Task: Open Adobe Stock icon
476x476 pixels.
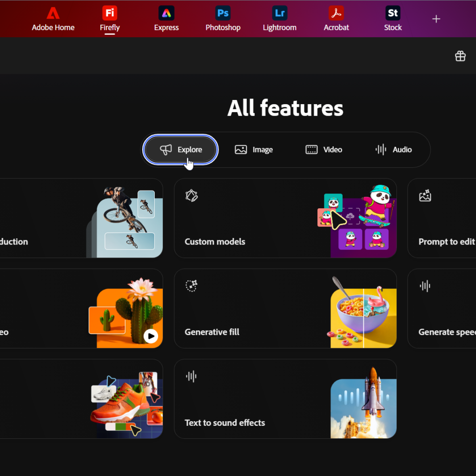Action: pos(393,19)
